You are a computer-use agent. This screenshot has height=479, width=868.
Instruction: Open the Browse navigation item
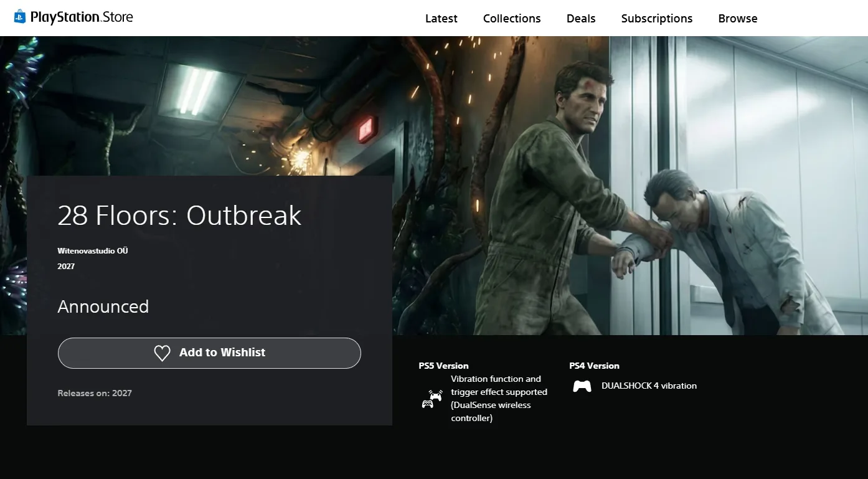coord(737,19)
